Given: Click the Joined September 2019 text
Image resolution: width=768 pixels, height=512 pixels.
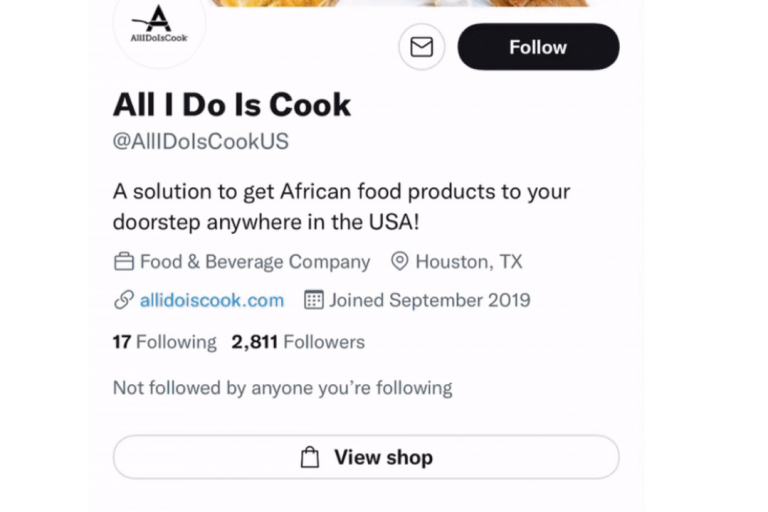Looking at the screenshot, I should [430, 300].
